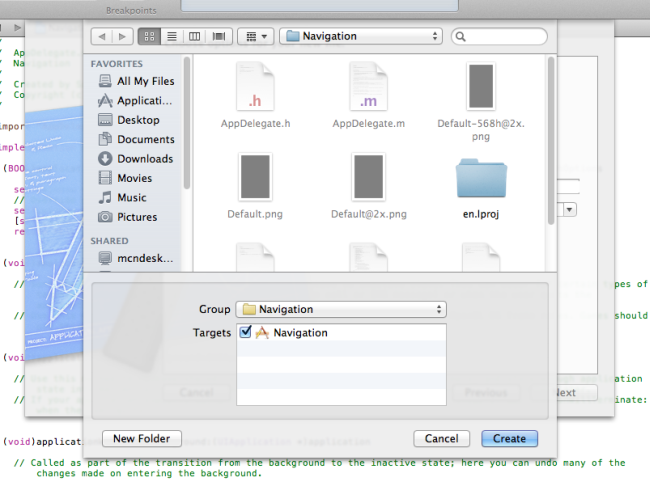
Task: Click the AppDelegate.h filename label
Action: tap(255, 124)
